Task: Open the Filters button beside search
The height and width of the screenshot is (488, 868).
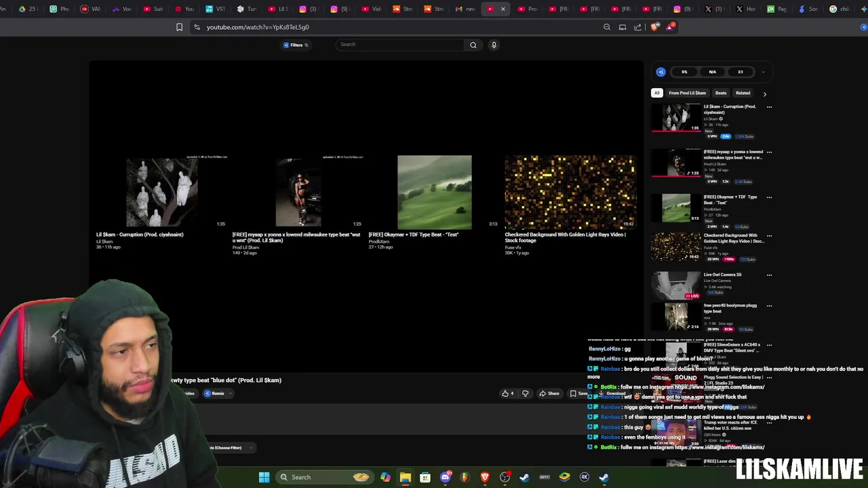Action: 296,45
